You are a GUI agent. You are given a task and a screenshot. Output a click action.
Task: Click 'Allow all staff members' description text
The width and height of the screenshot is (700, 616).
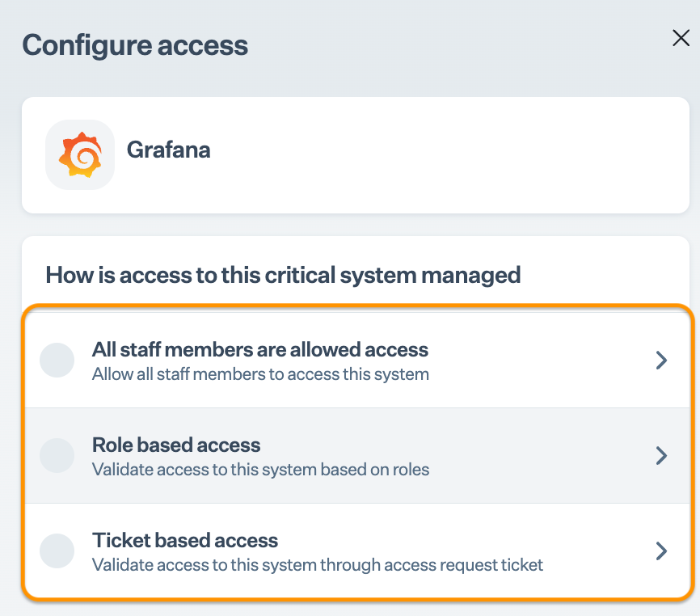click(260, 374)
